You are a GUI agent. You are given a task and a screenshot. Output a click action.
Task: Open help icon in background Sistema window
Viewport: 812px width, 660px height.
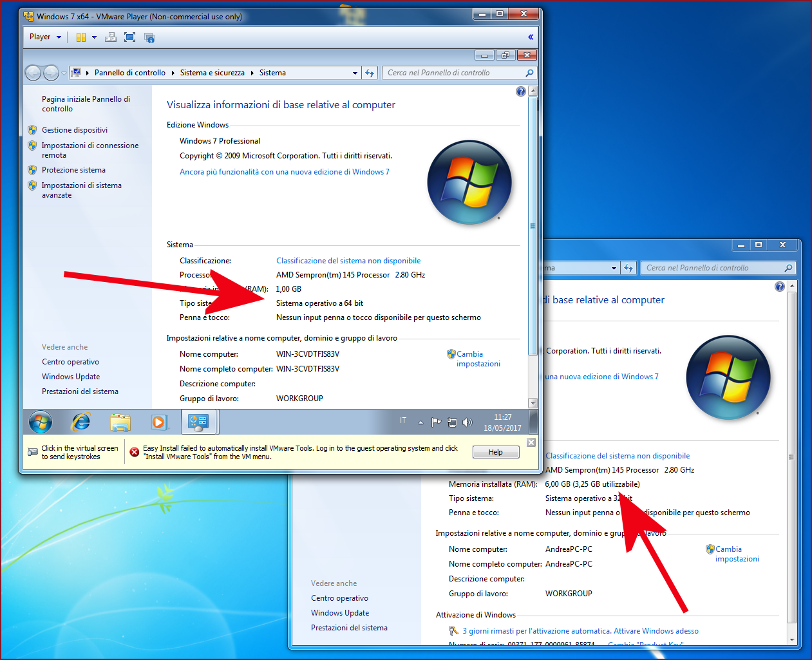(x=780, y=287)
